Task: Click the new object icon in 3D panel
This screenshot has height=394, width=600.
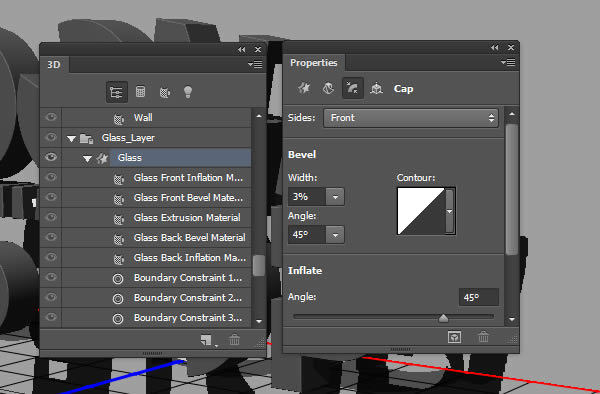Action: [207, 340]
